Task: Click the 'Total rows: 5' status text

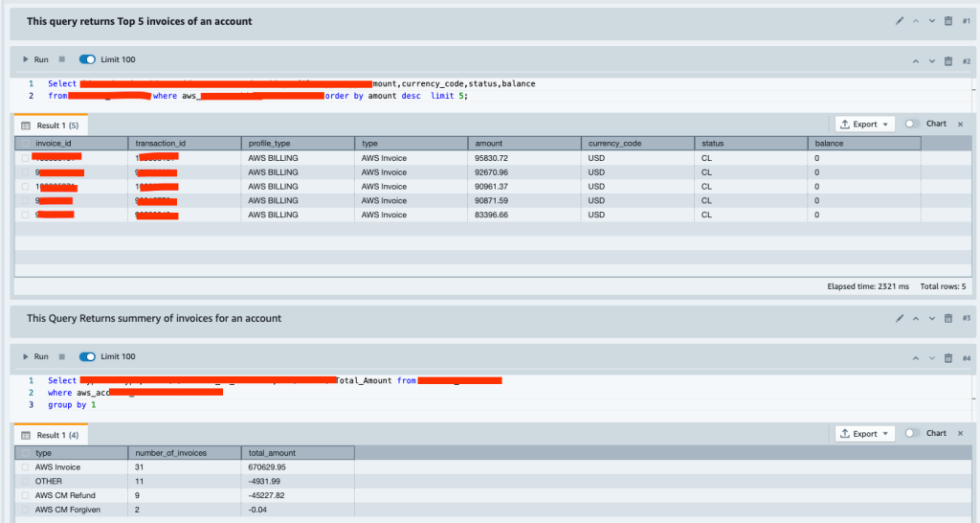Action: pos(943,286)
